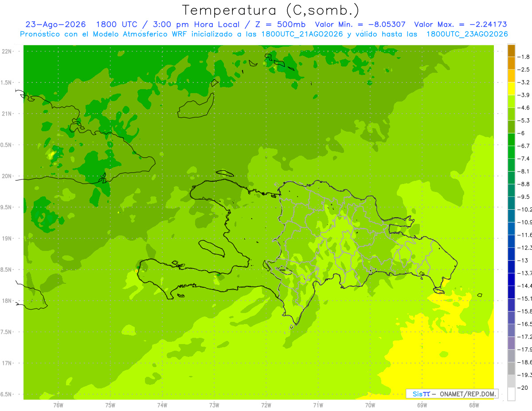Click the '-3.2' colorbar label
This screenshot has height=411, width=532.
tap(524, 82)
